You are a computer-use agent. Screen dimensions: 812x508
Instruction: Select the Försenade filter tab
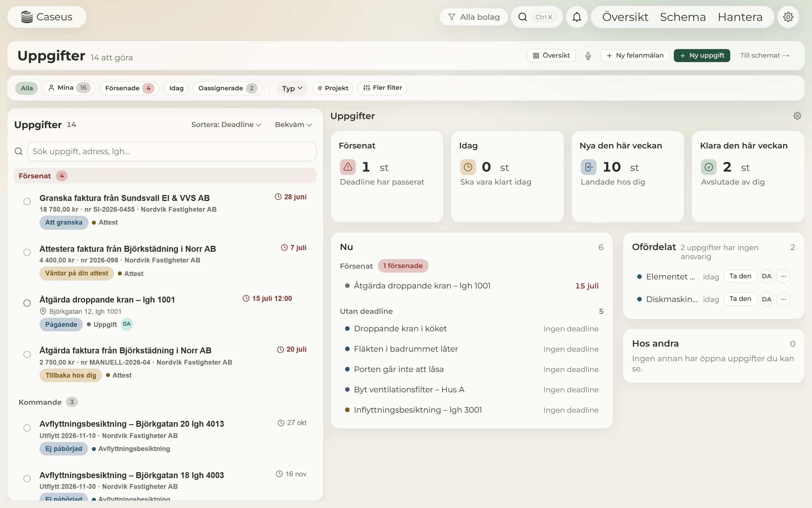pos(129,88)
